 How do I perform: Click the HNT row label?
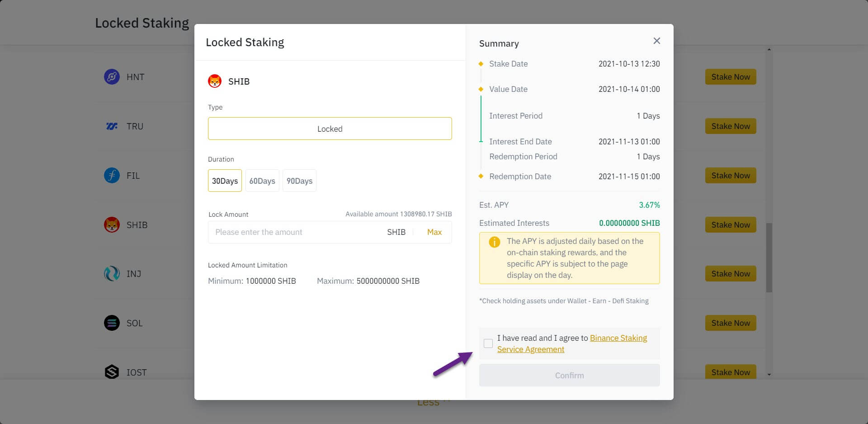click(x=135, y=77)
